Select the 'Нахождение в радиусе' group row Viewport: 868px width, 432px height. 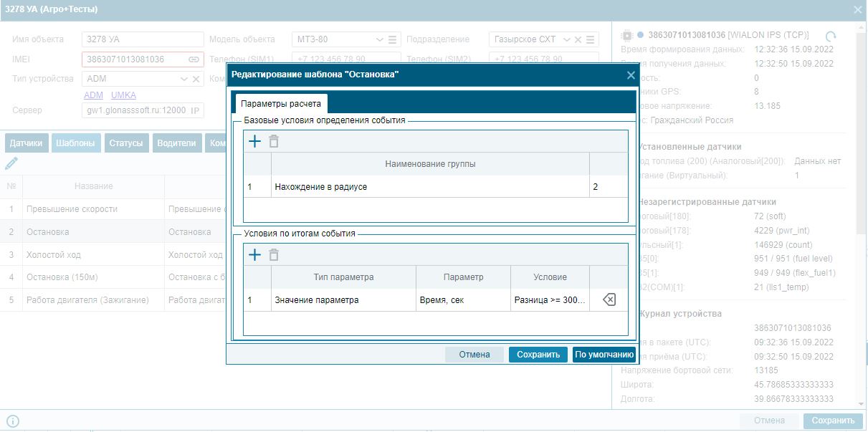pos(436,187)
